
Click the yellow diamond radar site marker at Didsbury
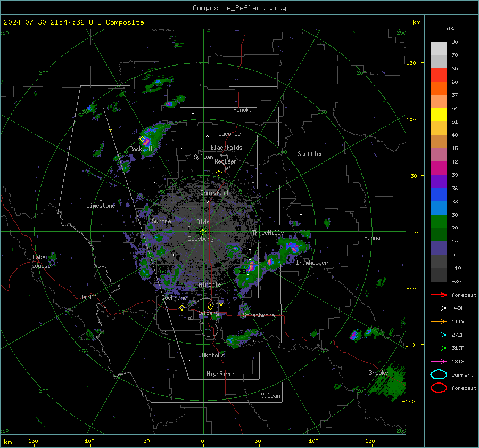click(203, 232)
